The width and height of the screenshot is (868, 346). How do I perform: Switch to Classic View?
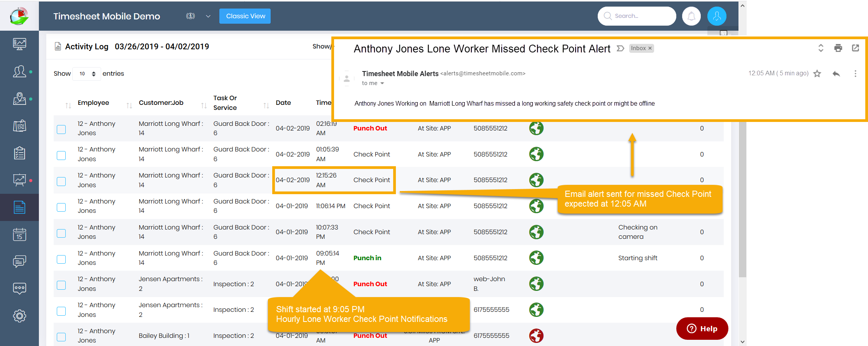[245, 16]
